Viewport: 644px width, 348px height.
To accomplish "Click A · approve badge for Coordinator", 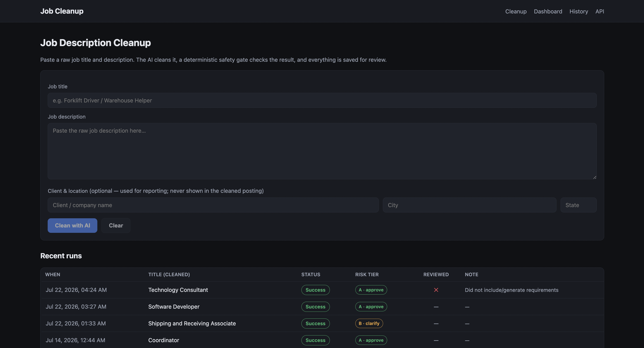I will click(x=371, y=340).
